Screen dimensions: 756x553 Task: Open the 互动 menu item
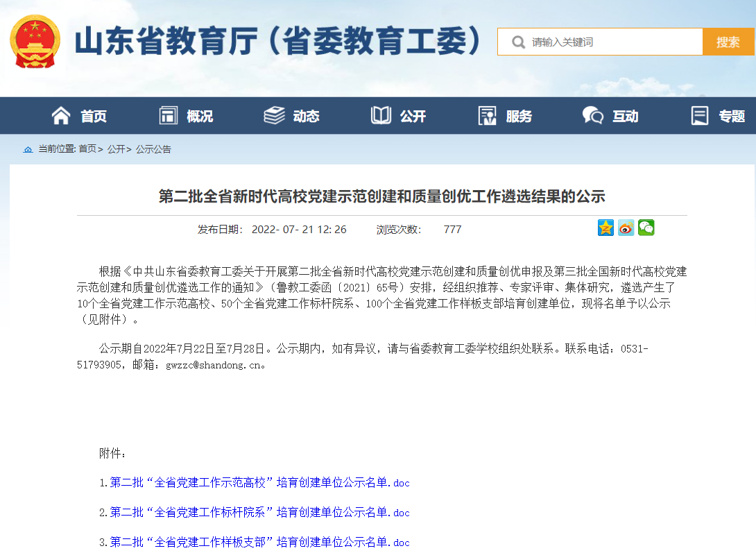tap(626, 116)
